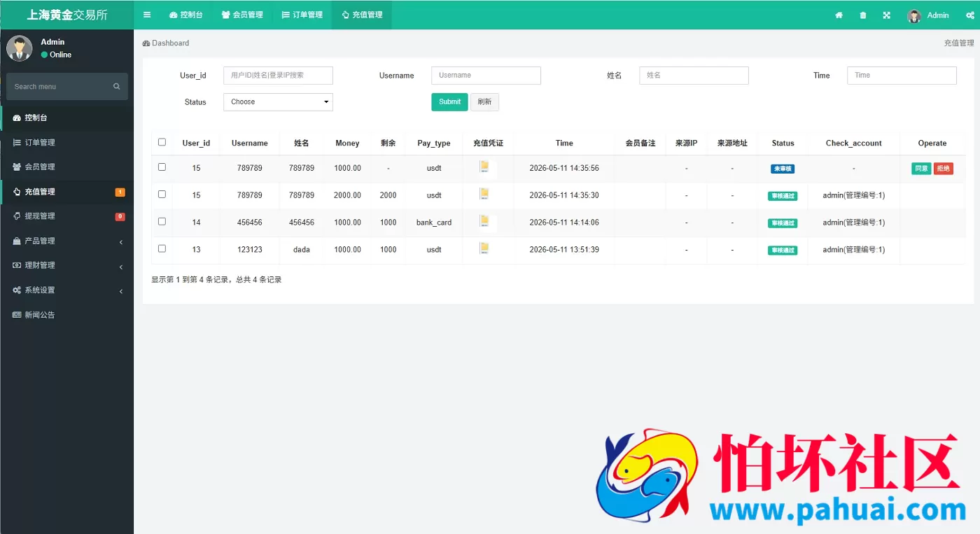Click the Pay_type column header

(x=434, y=143)
